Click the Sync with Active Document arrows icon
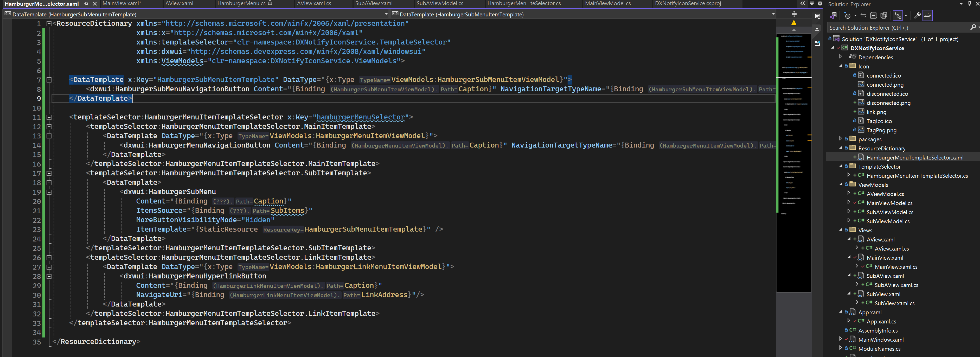This screenshot has height=357, width=980. [x=863, y=16]
